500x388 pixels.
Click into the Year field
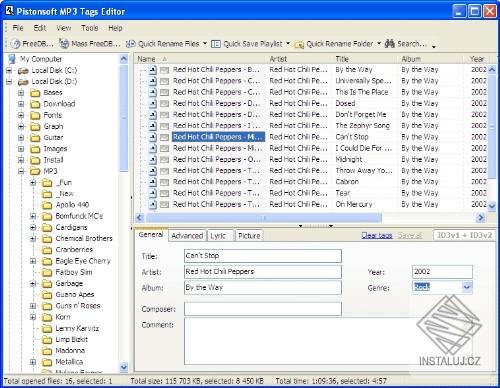(442, 272)
